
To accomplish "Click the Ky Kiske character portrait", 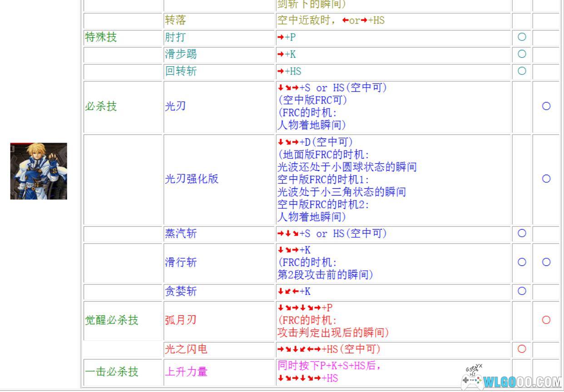I will point(39,171).
